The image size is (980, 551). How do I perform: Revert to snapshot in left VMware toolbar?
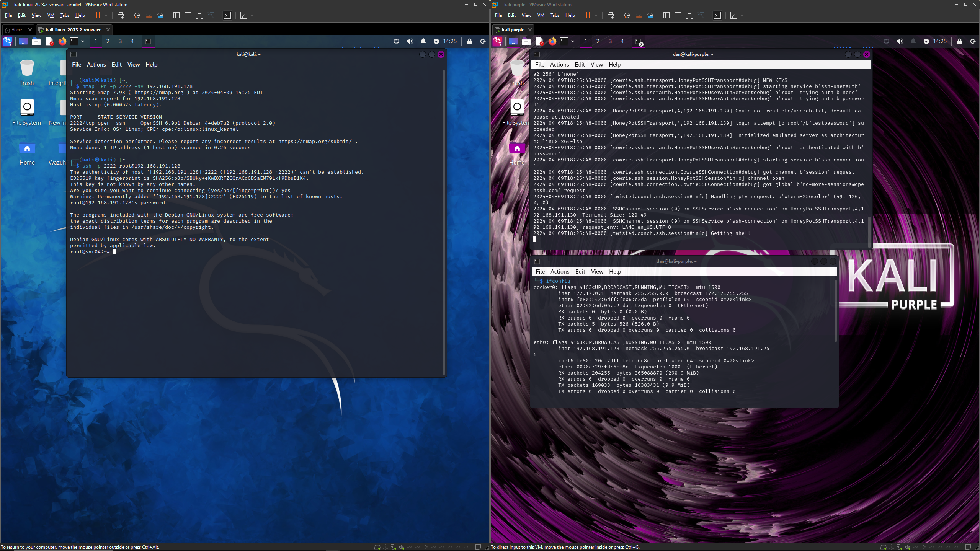(149, 15)
